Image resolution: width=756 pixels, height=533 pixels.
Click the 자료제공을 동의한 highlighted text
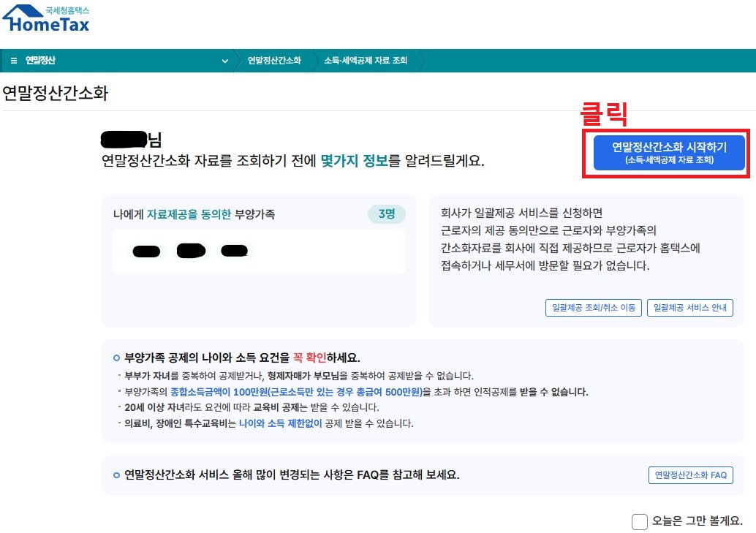pyautogui.click(x=189, y=214)
